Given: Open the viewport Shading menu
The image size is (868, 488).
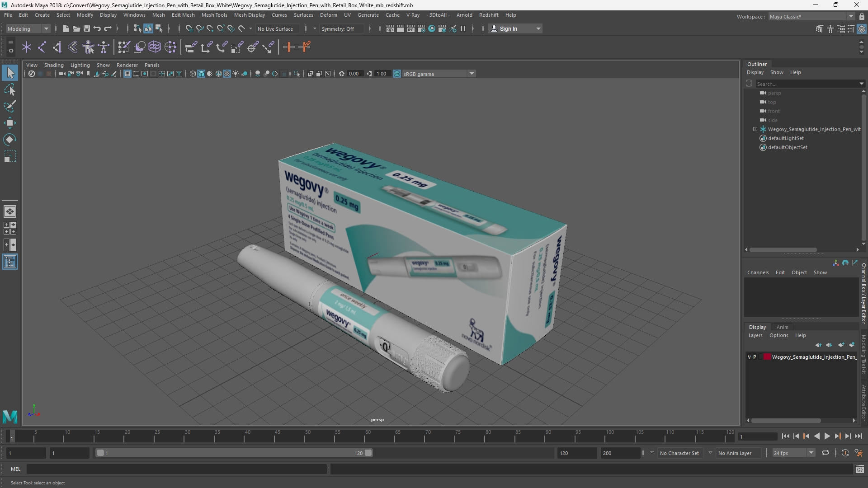Looking at the screenshot, I should pos(54,65).
